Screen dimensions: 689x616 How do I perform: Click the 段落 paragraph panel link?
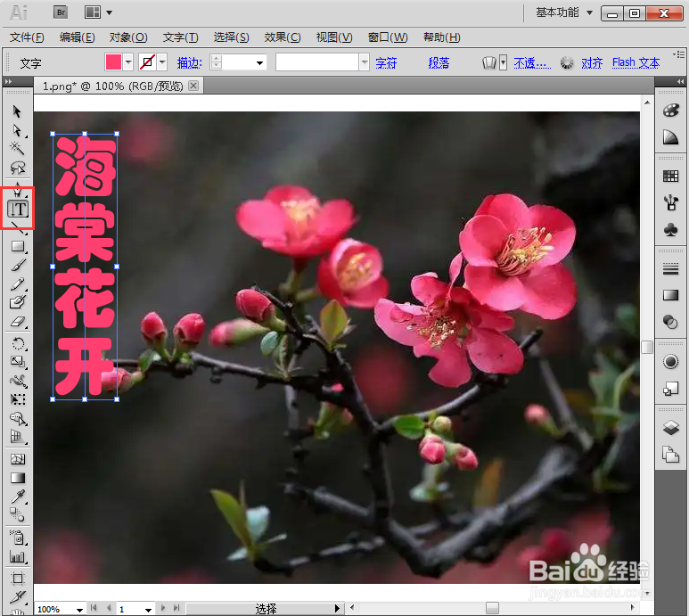click(x=439, y=62)
